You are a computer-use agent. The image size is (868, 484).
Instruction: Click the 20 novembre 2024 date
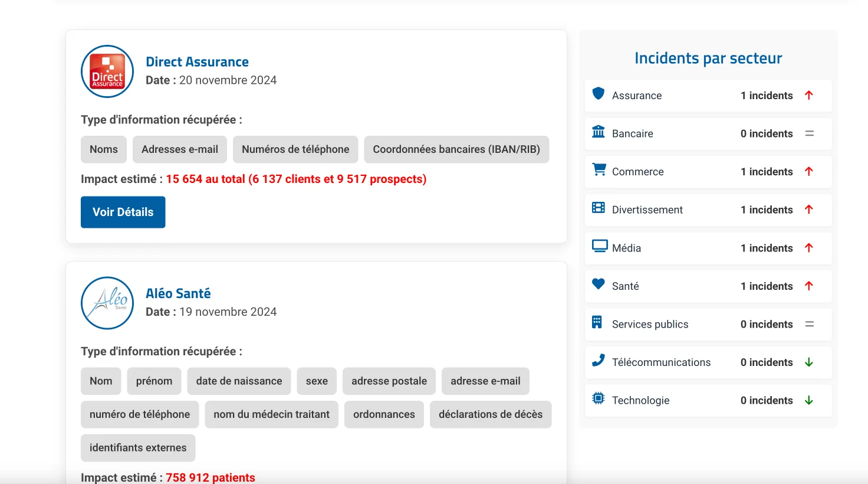228,80
